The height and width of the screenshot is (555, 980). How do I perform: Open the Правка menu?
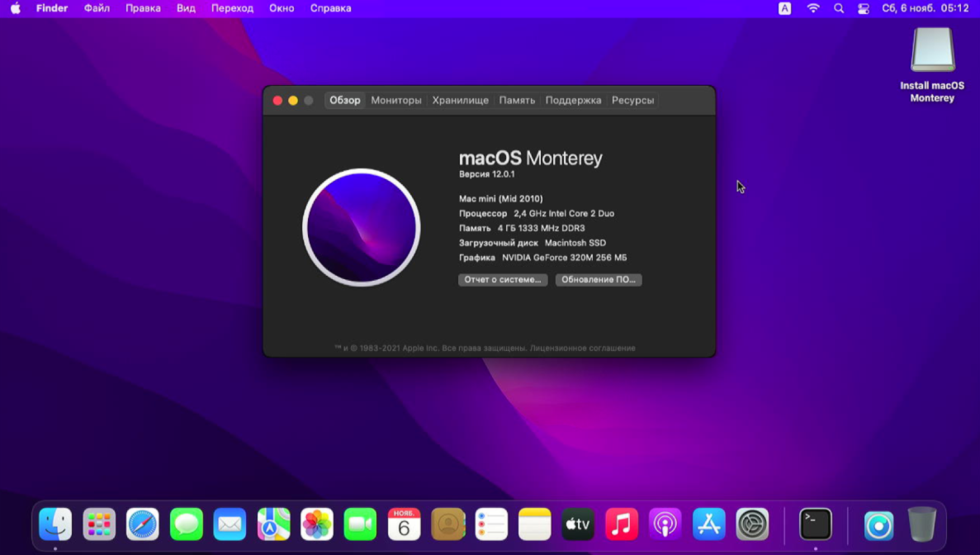coord(143,8)
